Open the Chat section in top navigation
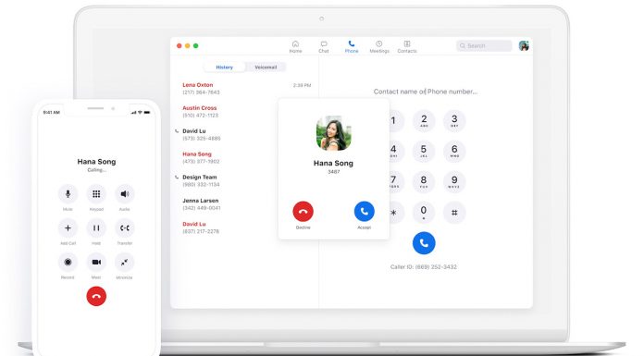Image resolution: width=644 pixels, height=356 pixels. (324, 47)
